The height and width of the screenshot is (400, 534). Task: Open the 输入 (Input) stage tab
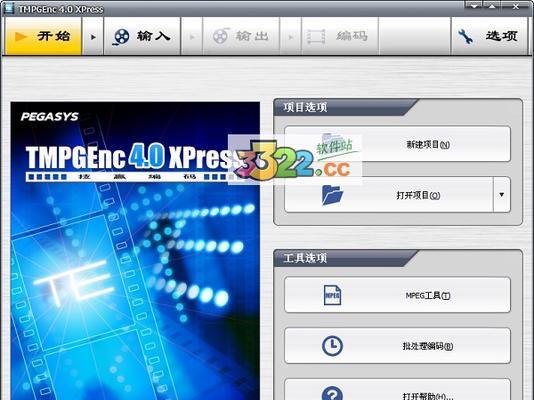pyautogui.click(x=142, y=36)
